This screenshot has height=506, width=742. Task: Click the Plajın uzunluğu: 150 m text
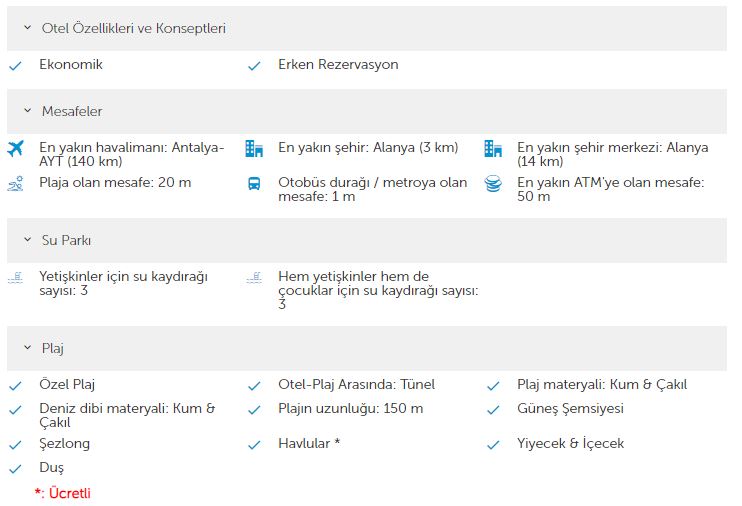[x=351, y=408]
